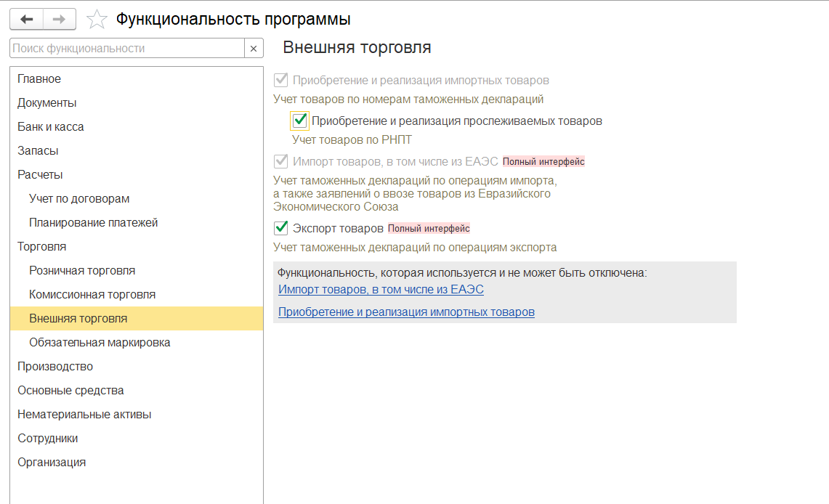
Task: Click the disabled Импорт товаров checkbox
Action: (281, 161)
